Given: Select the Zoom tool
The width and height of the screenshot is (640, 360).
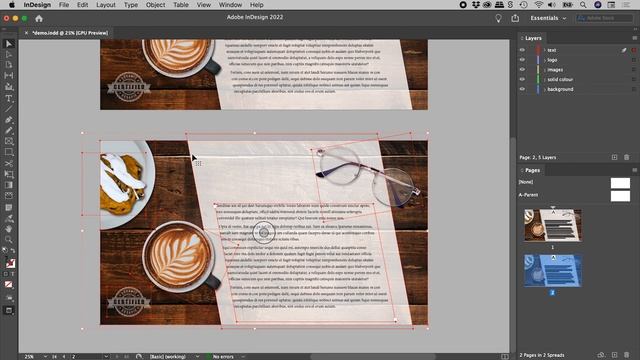Looking at the screenshot, I should pyautogui.click(x=9, y=240).
